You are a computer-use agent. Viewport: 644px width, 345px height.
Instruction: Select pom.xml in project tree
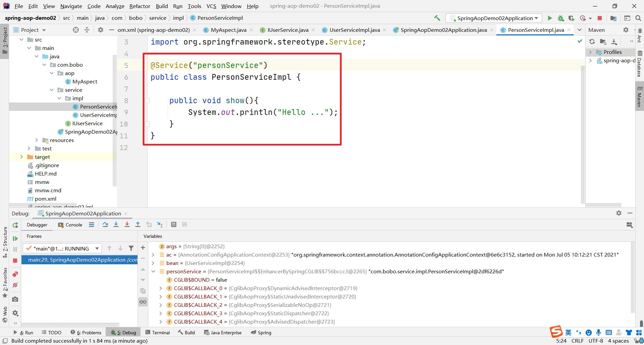(45, 199)
